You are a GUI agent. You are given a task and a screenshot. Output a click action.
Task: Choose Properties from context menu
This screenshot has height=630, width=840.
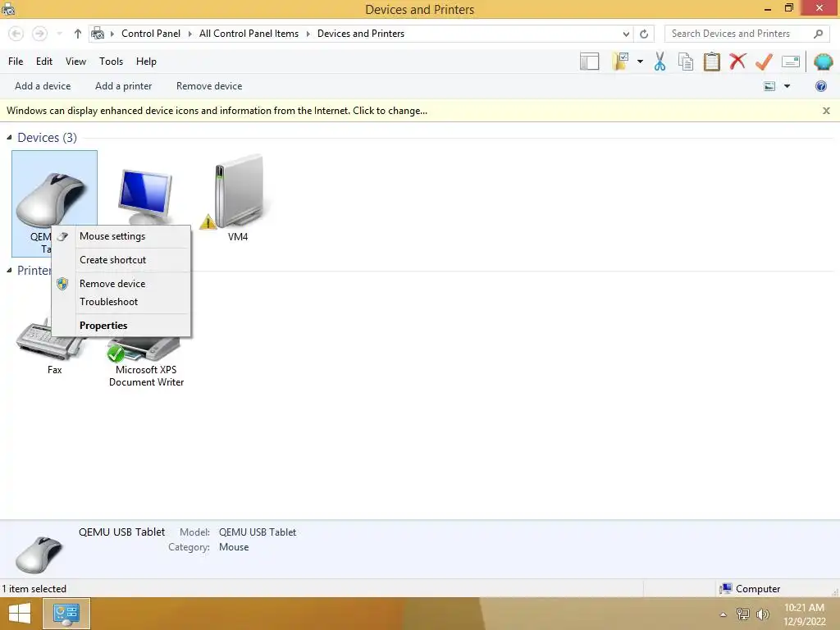(121, 326)
